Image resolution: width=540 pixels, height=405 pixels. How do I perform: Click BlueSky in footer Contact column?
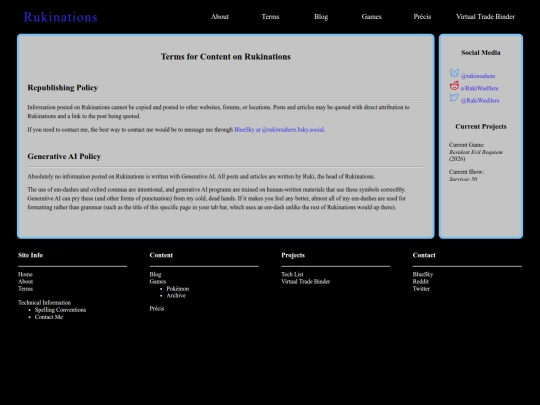coord(423,274)
